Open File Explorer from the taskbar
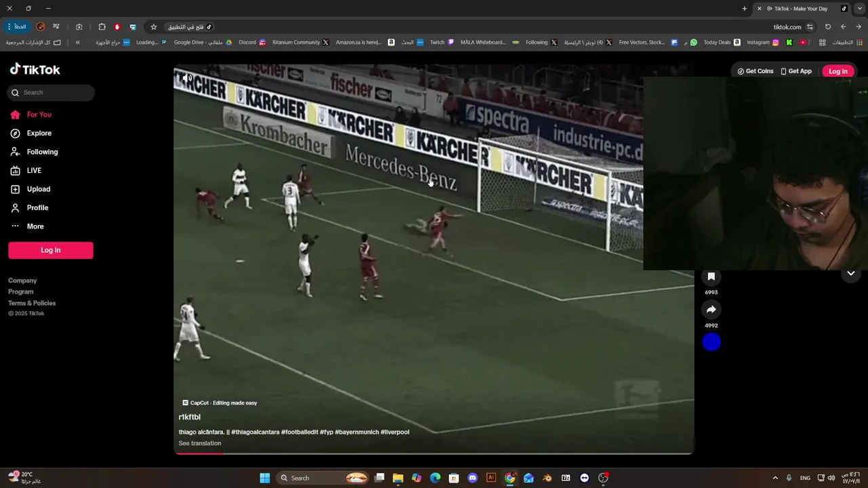 click(398, 478)
